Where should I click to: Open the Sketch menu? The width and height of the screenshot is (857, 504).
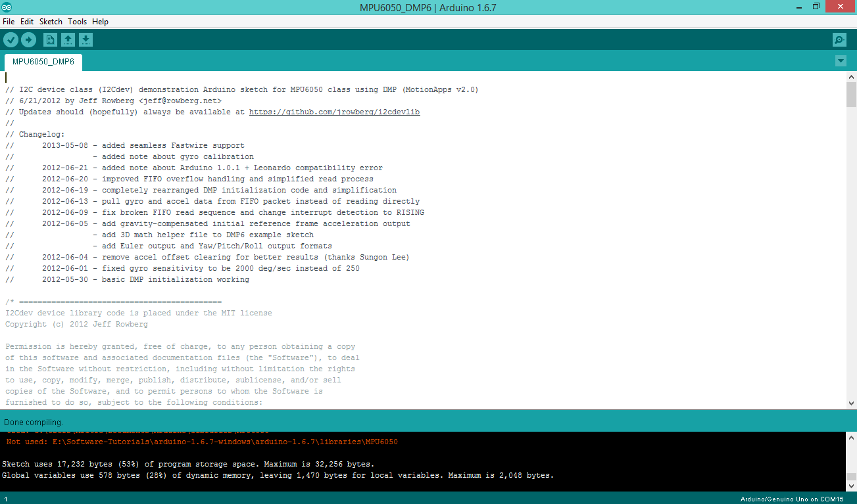(x=51, y=22)
